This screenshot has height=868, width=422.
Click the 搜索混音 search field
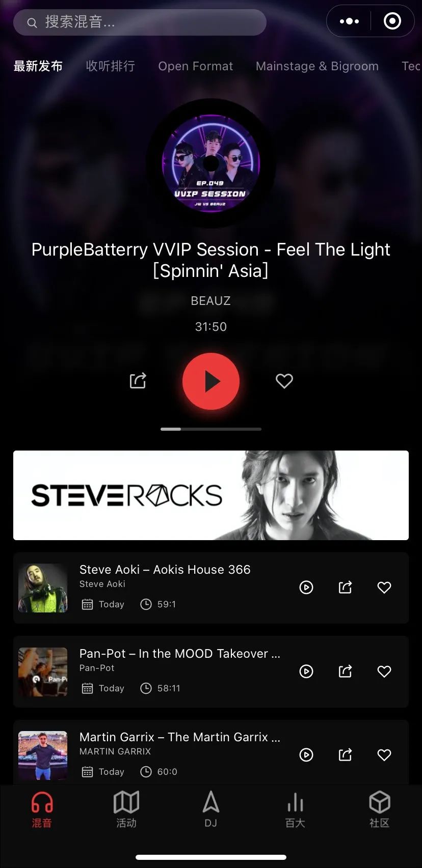(140, 22)
